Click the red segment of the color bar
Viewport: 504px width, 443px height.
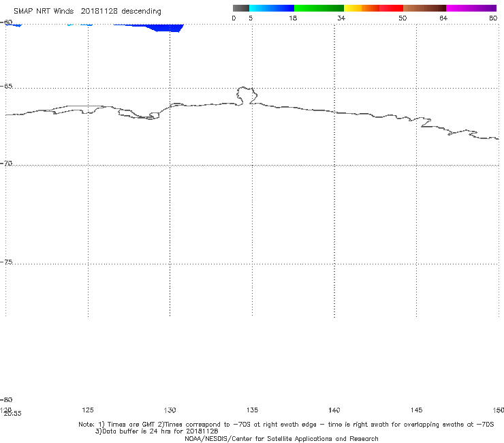(391, 8)
